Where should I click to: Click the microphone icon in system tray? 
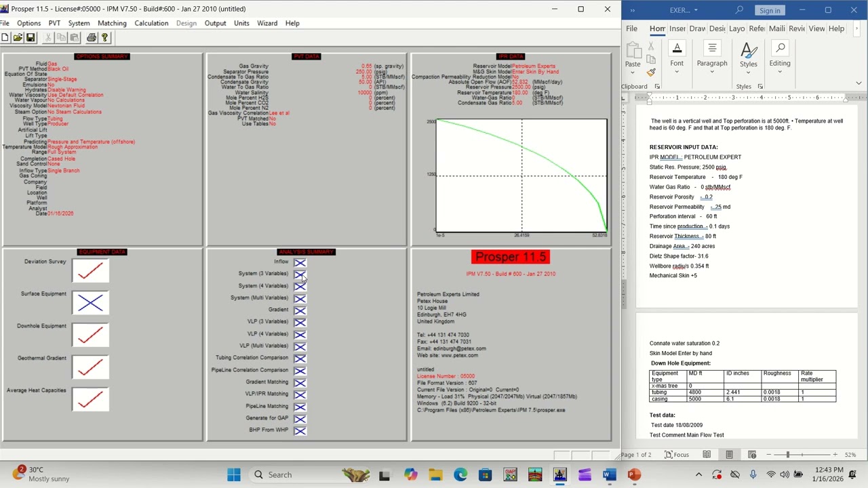click(x=753, y=474)
